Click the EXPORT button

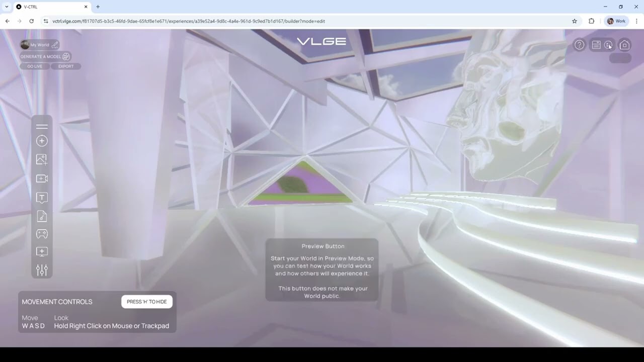[x=65, y=66]
